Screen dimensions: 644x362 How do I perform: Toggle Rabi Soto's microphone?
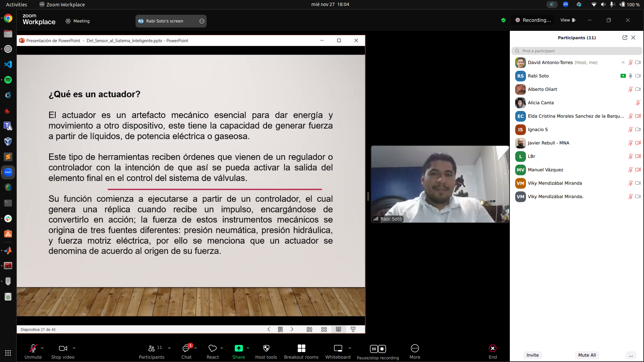[631, 76]
